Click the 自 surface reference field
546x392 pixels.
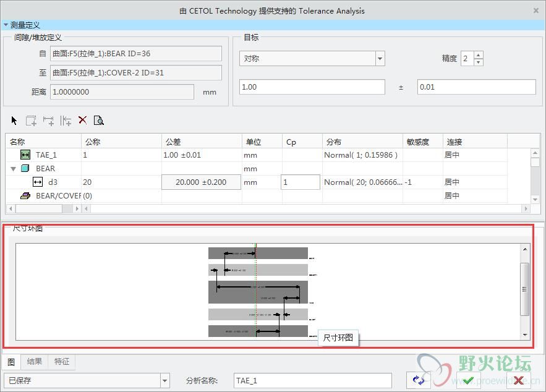[x=136, y=54]
